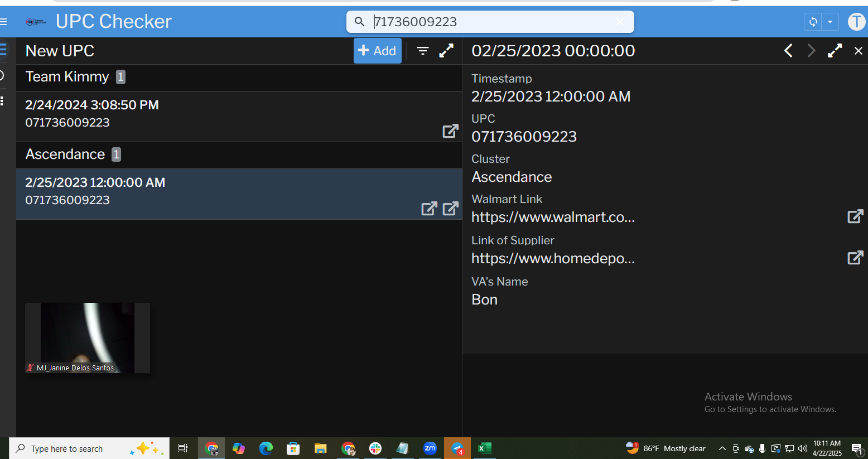Clear the search box with the X
Screen dimensions: 868x459
coord(620,22)
